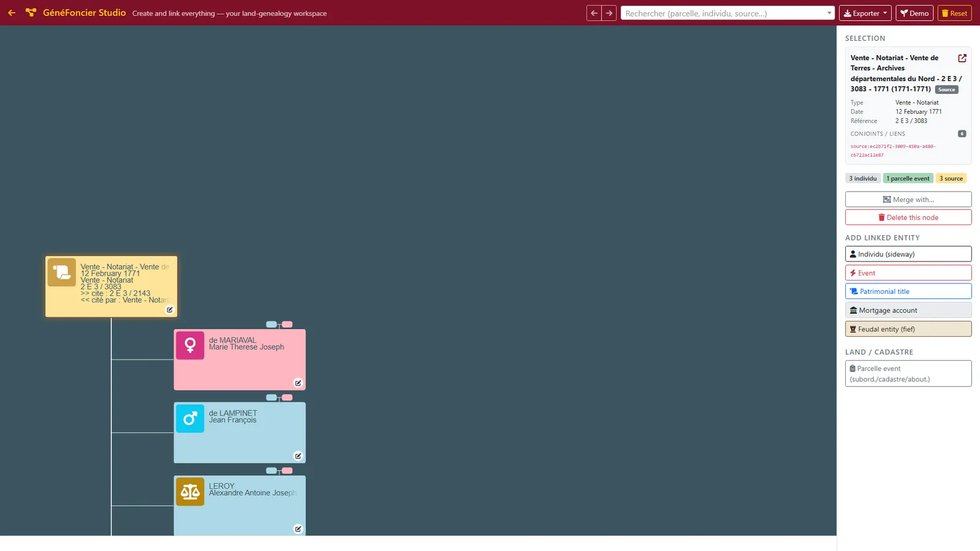
Task: Add linked Individu (sideway)
Action: coord(908,254)
